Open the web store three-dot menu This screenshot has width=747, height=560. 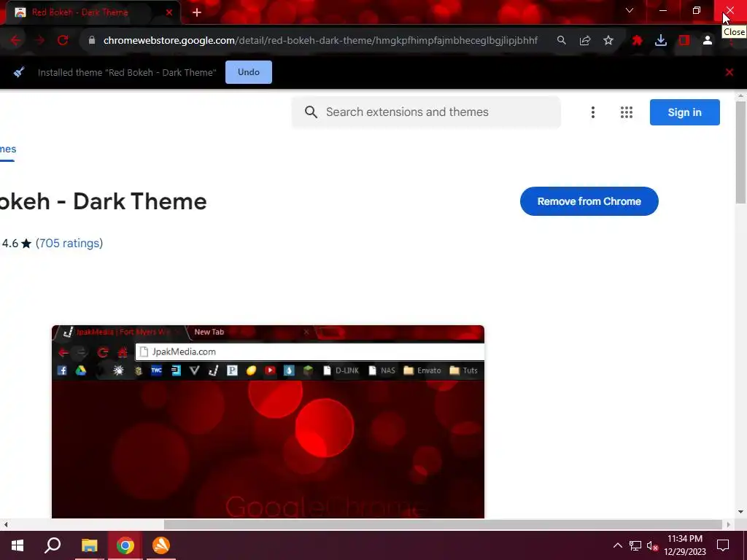tap(592, 112)
